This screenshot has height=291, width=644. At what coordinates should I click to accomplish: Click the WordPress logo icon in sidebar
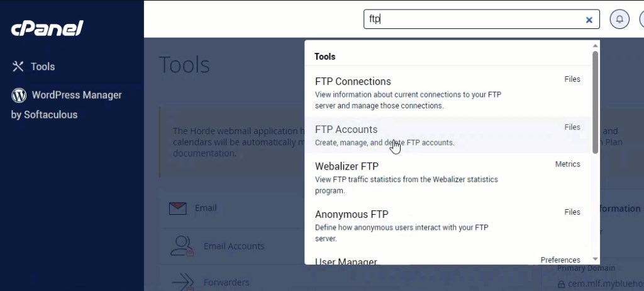(x=19, y=95)
